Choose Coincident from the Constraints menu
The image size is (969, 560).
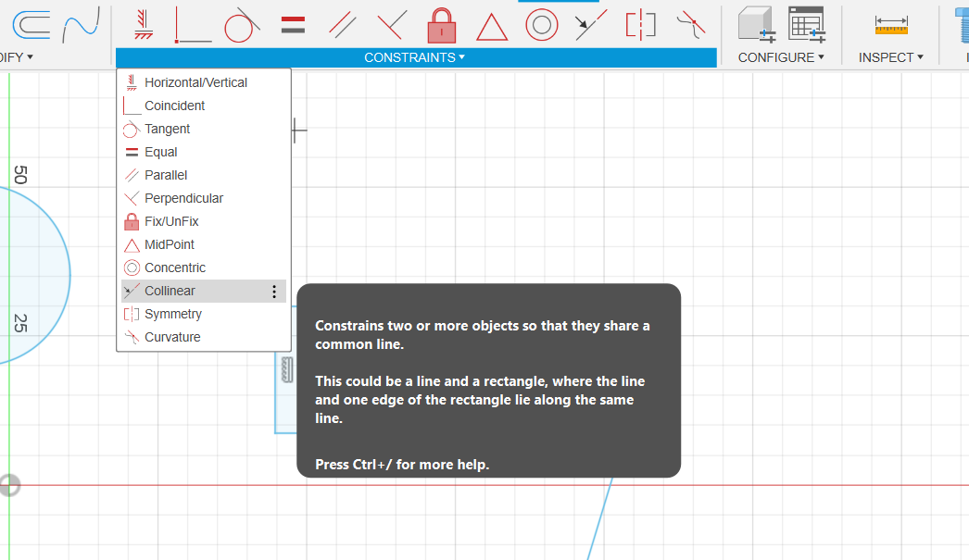coord(203,106)
